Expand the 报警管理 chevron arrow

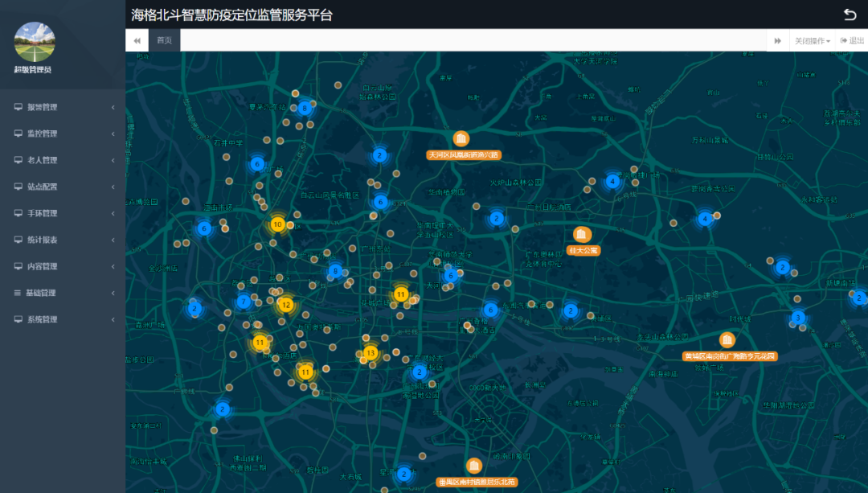coord(113,107)
